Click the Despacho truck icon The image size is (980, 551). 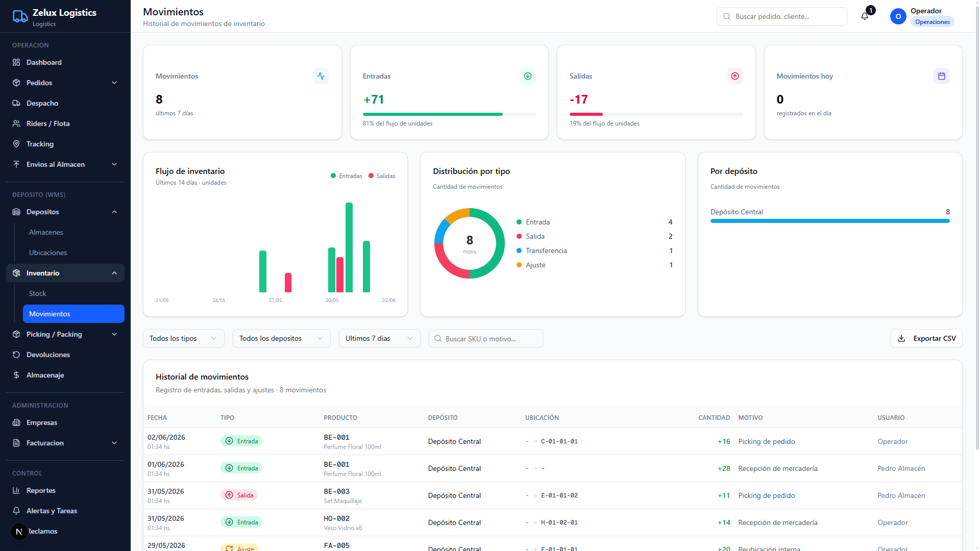pyautogui.click(x=16, y=103)
